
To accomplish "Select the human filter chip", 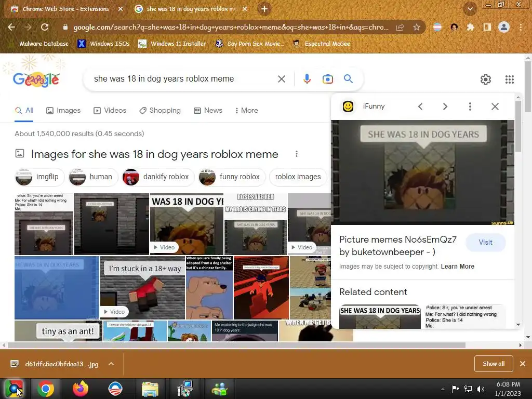I will 93,177.
